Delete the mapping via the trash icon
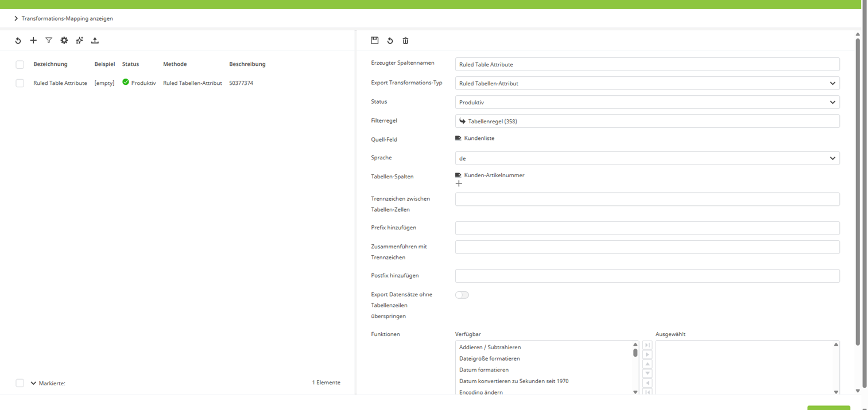 [x=405, y=40]
